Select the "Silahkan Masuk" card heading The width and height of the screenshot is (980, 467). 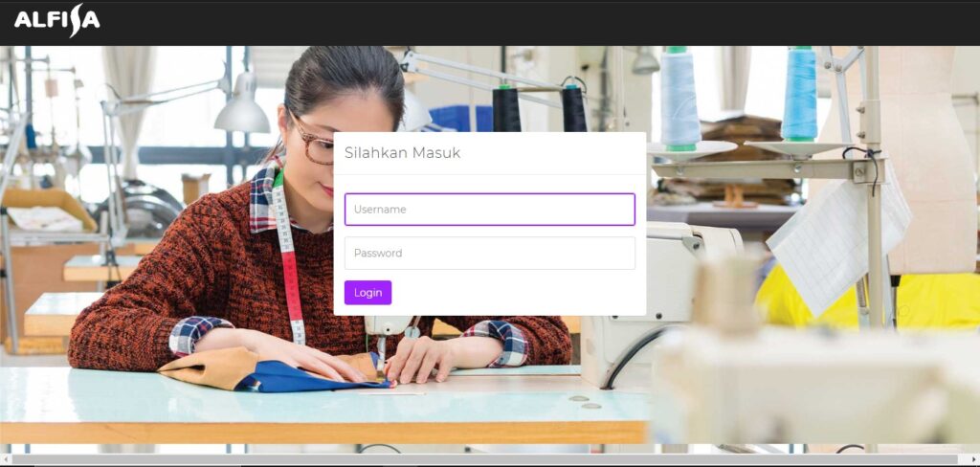(403, 153)
